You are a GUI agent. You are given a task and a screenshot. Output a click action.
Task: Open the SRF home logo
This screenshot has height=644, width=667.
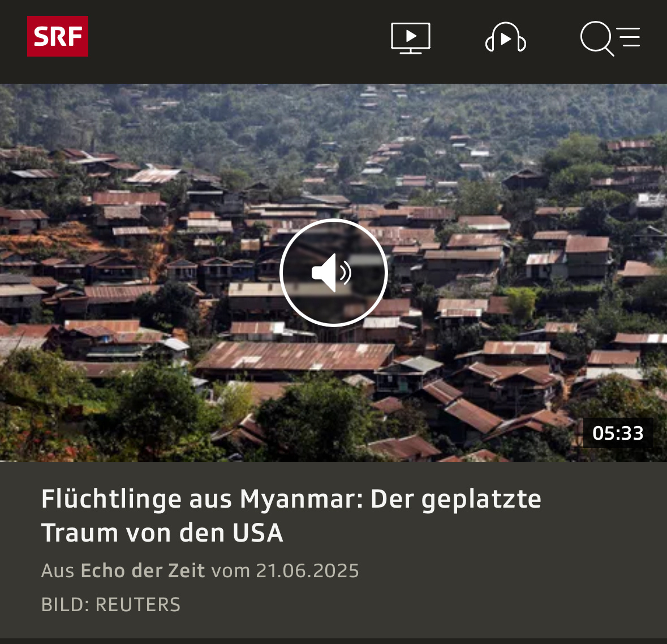(x=58, y=36)
